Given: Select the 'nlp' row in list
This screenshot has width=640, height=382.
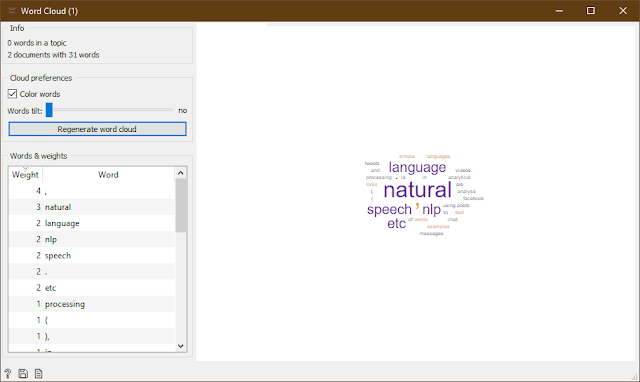Looking at the screenshot, I should pos(92,239).
